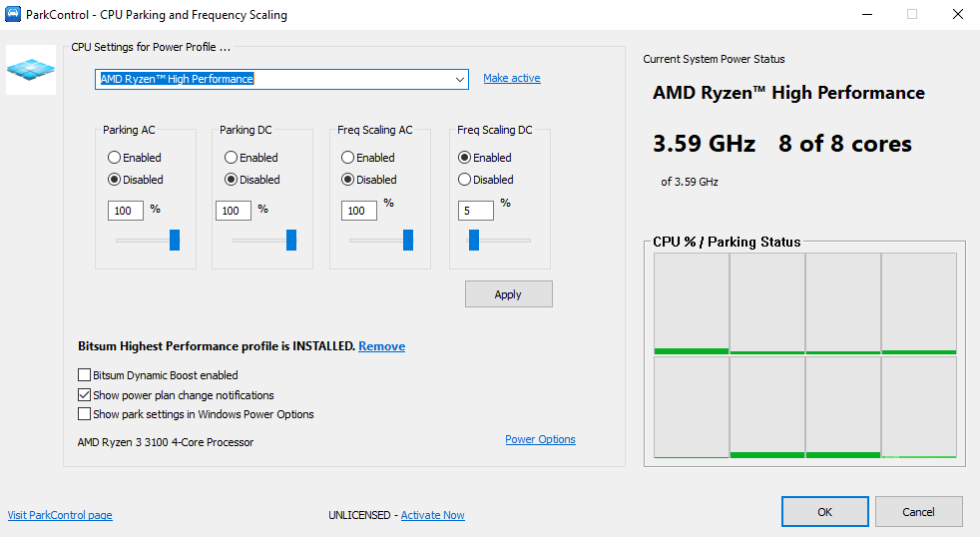Click the Freq Scaling AC percent field
The height and width of the screenshot is (537, 980).
coord(358,211)
